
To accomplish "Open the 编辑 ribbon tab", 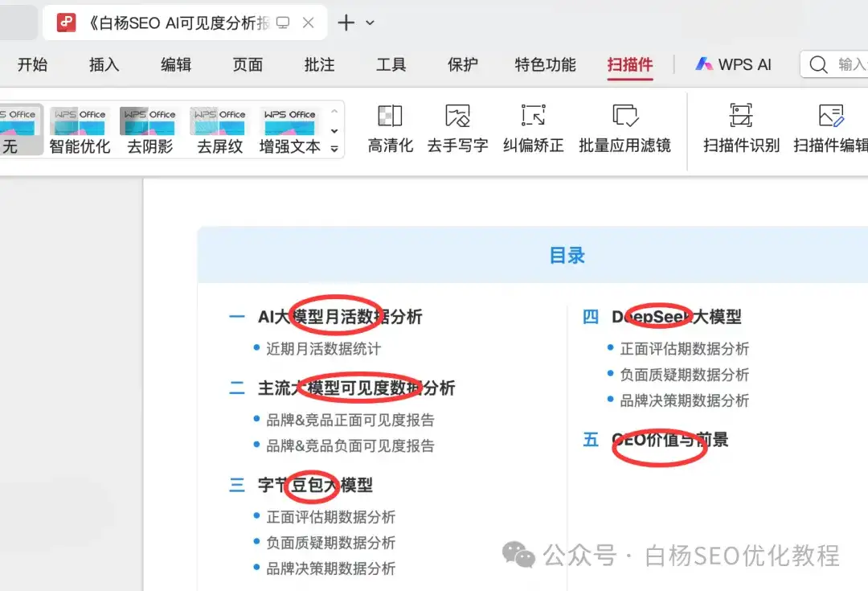I will (176, 65).
